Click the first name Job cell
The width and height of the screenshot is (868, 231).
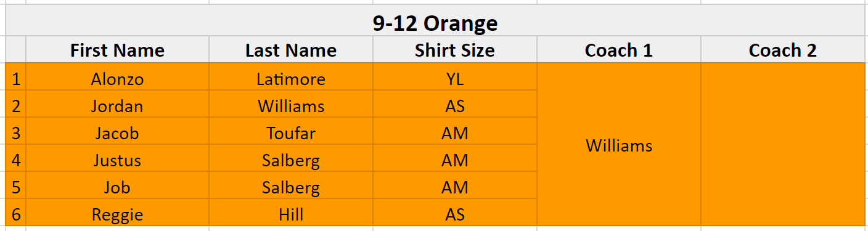point(117,187)
